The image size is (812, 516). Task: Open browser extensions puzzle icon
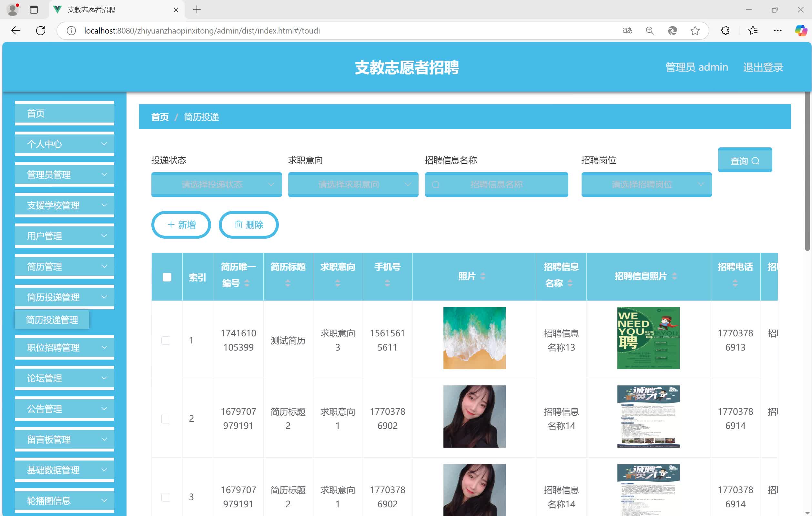click(725, 31)
